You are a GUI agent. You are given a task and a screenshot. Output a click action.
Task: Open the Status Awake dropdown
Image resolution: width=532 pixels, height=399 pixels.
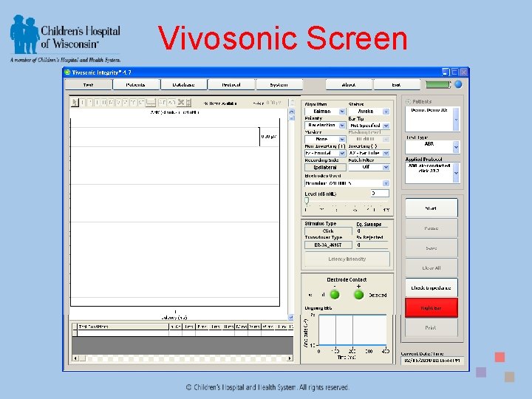pyautogui.click(x=386, y=112)
